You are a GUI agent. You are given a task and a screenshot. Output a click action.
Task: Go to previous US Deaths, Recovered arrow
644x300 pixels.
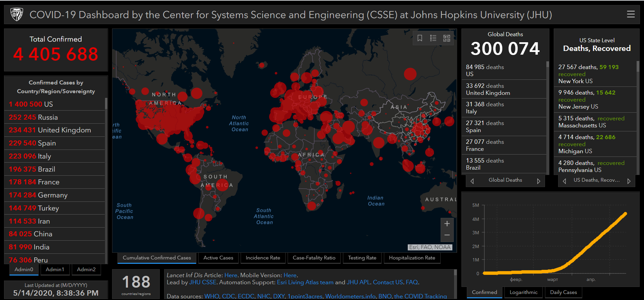tap(564, 181)
